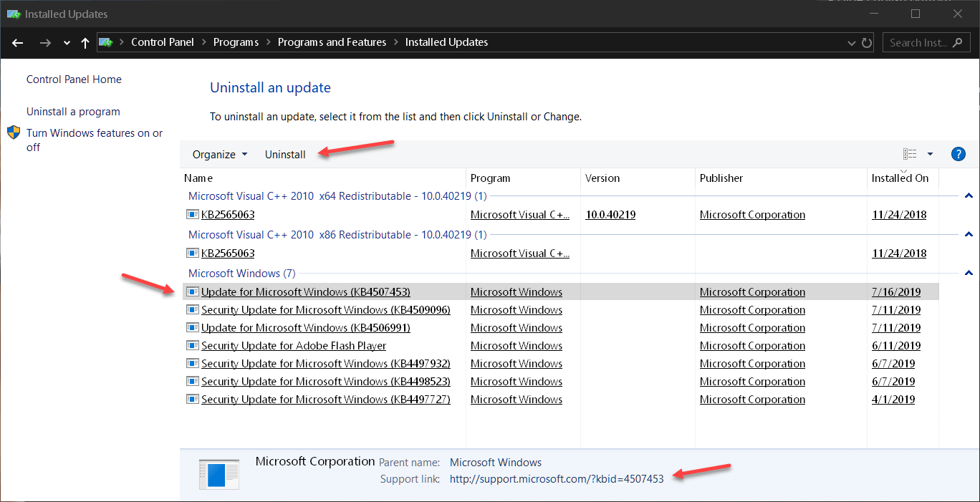Click Installed Updates breadcrumb

pos(446,42)
